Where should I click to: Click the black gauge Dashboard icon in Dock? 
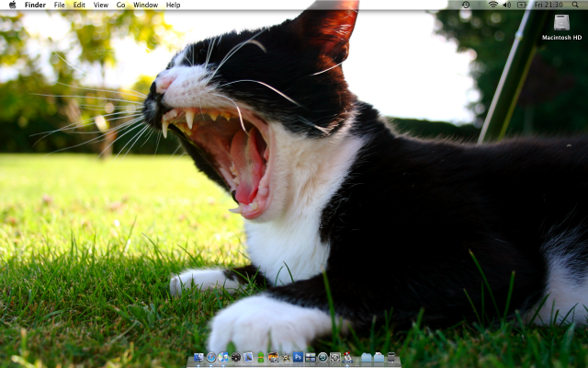point(236,357)
